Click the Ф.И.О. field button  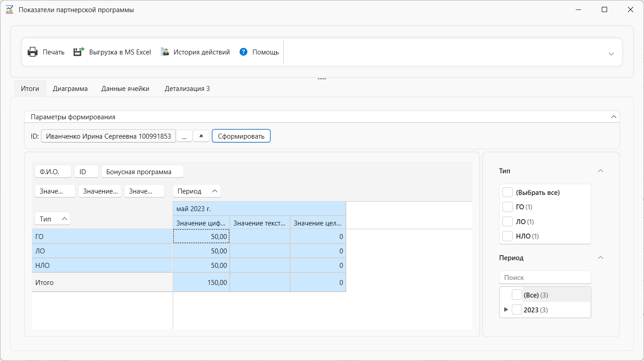click(x=53, y=171)
